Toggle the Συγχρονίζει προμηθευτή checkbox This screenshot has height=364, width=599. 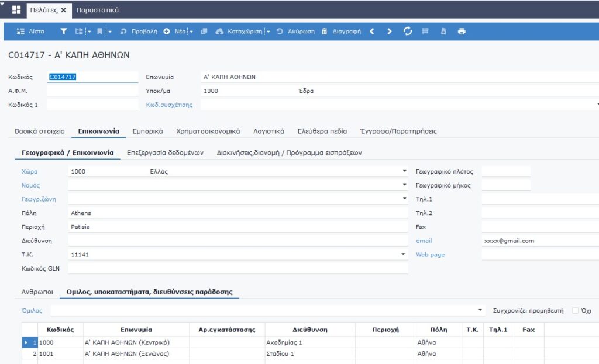click(x=576, y=311)
